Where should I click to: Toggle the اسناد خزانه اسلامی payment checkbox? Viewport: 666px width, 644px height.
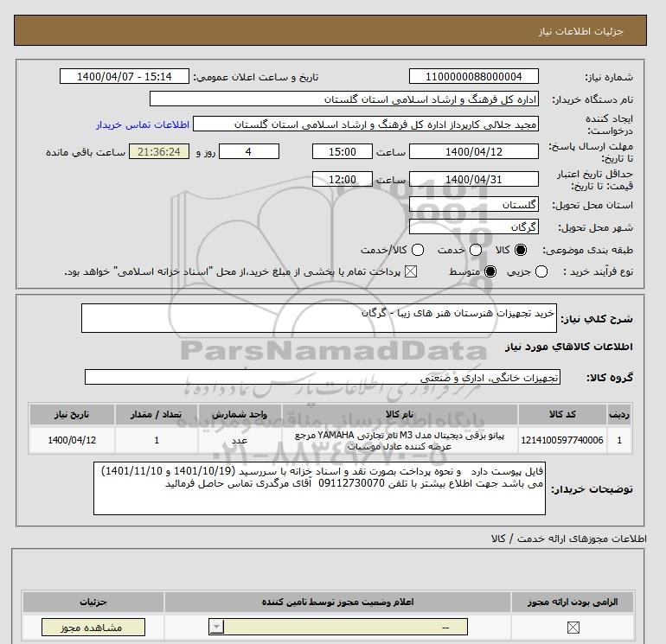pyautogui.click(x=411, y=271)
